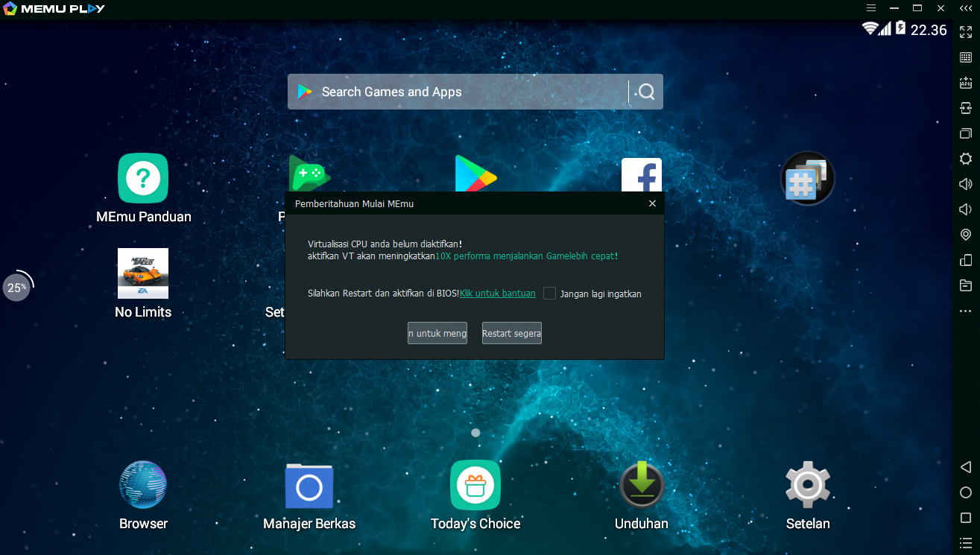Image resolution: width=980 pixels, height=555 pixels.
Task: Open the round hashtag folder widget icon
Action: point(808,178)
